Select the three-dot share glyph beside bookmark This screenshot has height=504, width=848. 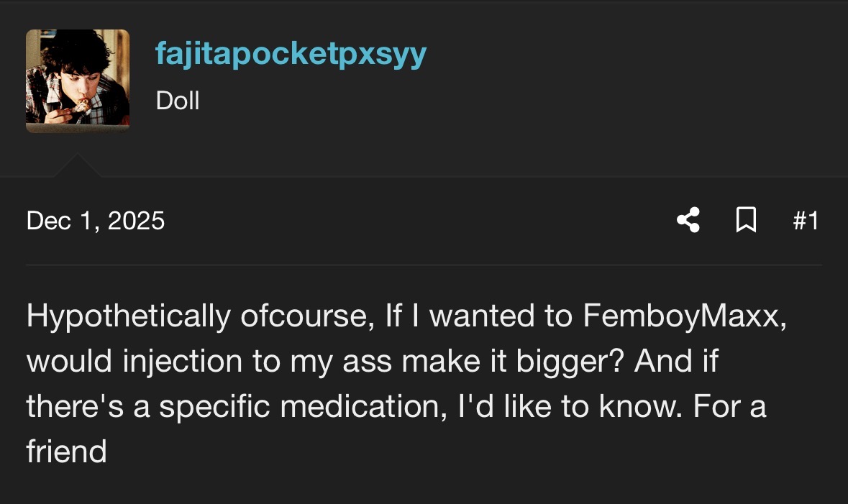click(688, 220)
